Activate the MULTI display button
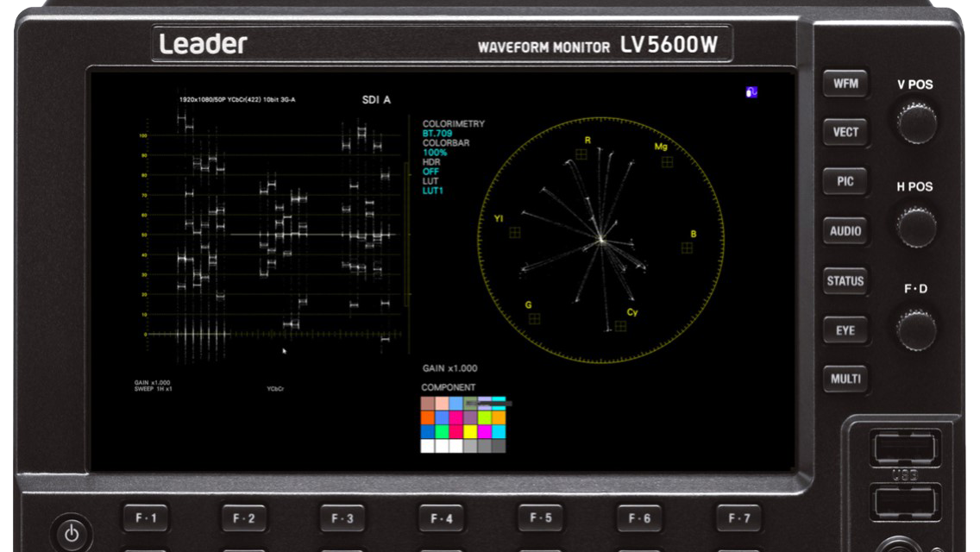 point(845,379)
